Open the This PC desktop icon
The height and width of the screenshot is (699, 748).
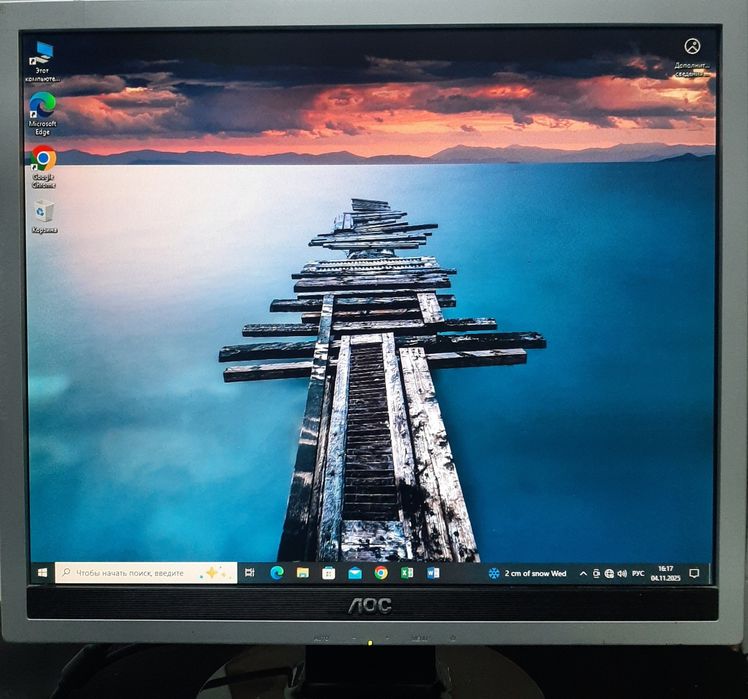coord(42,61)
